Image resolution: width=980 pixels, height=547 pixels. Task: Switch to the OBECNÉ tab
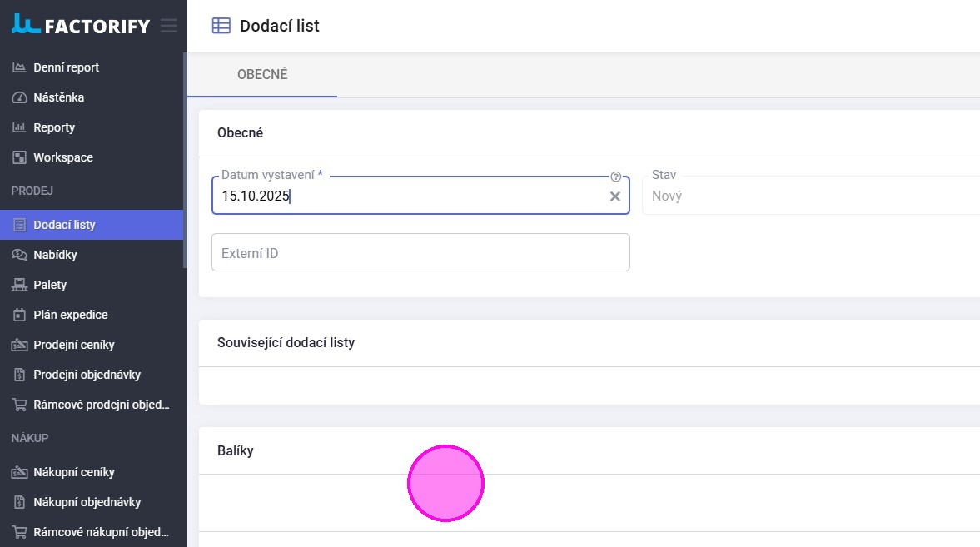coord(262,75)
